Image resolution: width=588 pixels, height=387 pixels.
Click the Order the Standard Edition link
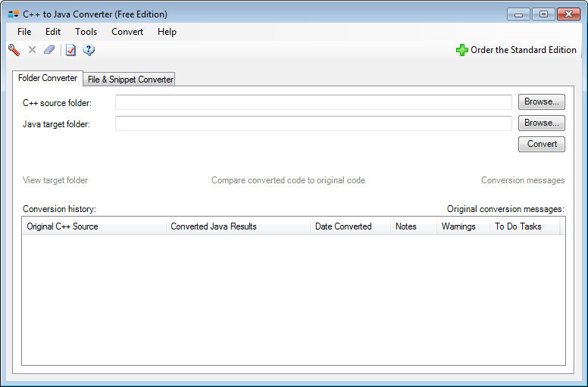(523, 50)
